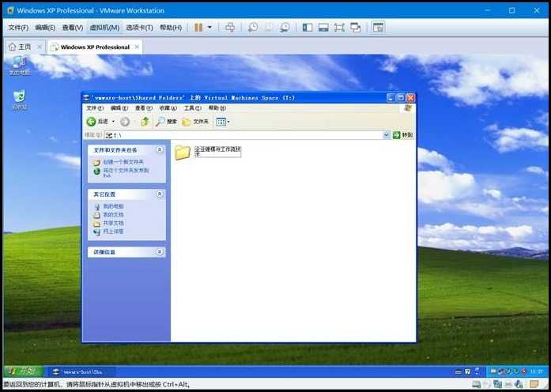
Task: Click the Forward arrow button in Explorer
Action: pos(125,122)
